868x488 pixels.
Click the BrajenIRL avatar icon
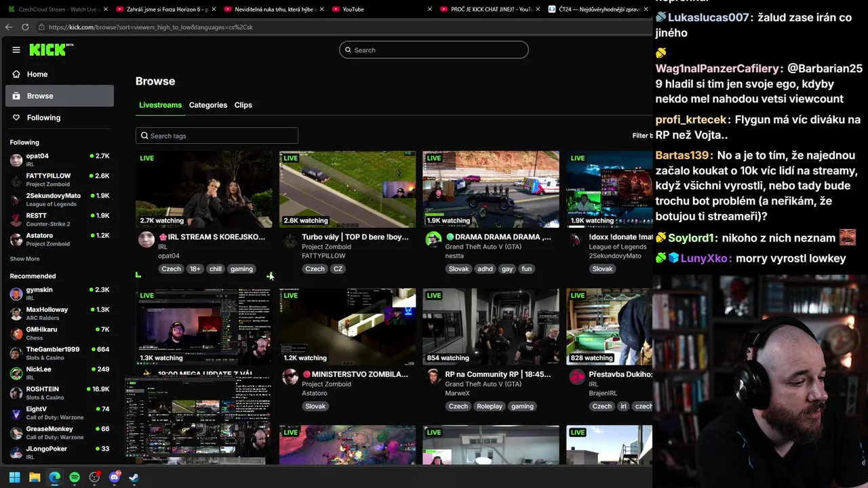[x=577, y=377]
